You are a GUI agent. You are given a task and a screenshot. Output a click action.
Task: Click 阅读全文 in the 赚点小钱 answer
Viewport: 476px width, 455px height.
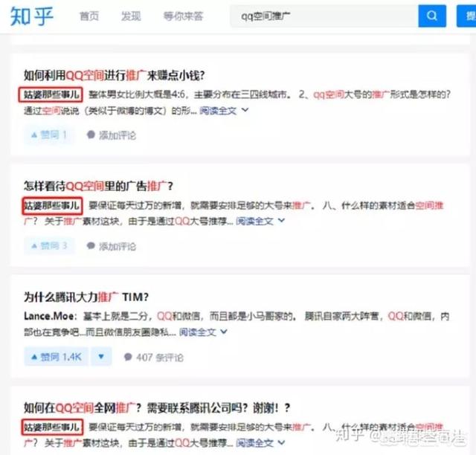click(x=218, y=111)
